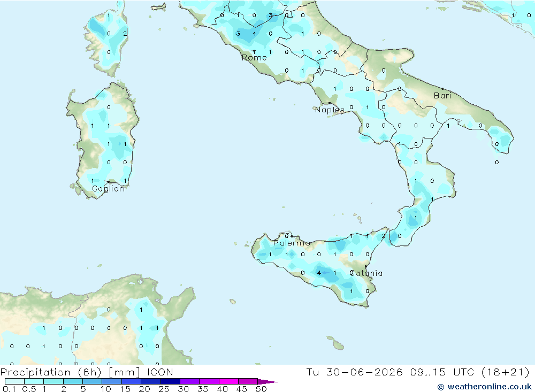Pick the legend swatch between 2 and 5
Image resolution: width=535 pixels, height=392 pixels.
(x=73, y=381)
